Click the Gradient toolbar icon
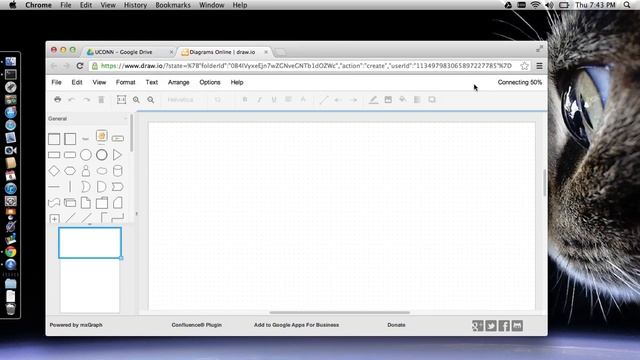 (x=417, y=100)
